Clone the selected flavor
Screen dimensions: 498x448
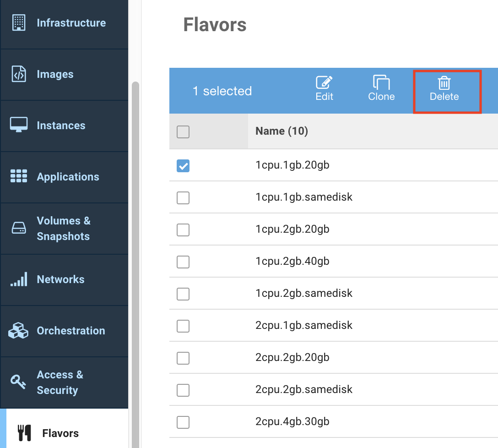pyautogui.click(x=381, y=89)
